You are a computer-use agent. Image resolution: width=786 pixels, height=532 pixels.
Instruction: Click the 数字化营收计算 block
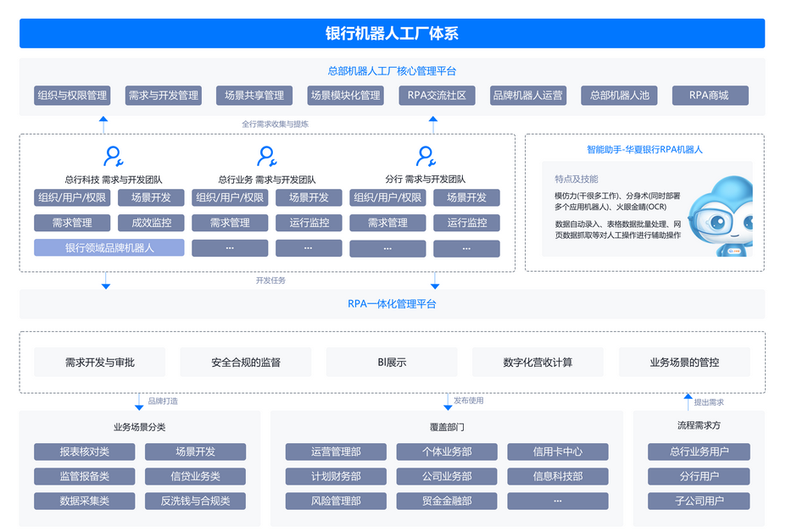click(x=538, y=362)
